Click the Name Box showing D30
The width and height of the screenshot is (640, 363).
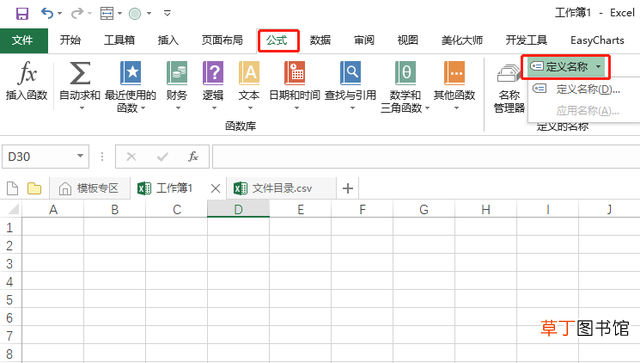pyautogui.click(x=39, y=156)
